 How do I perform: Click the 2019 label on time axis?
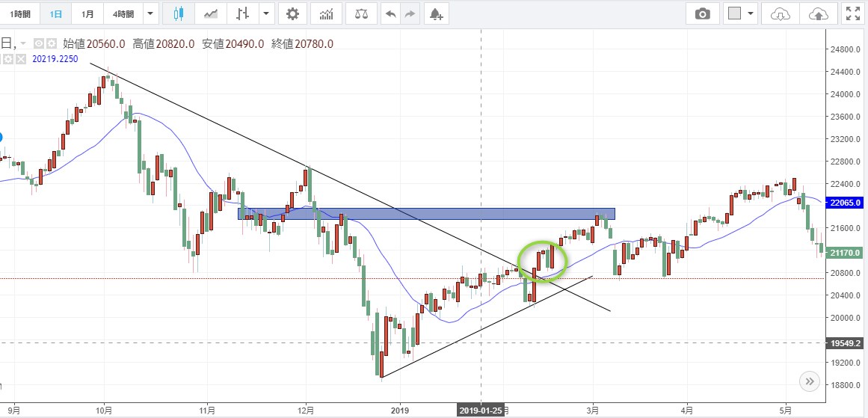click(x=399, y=411)
